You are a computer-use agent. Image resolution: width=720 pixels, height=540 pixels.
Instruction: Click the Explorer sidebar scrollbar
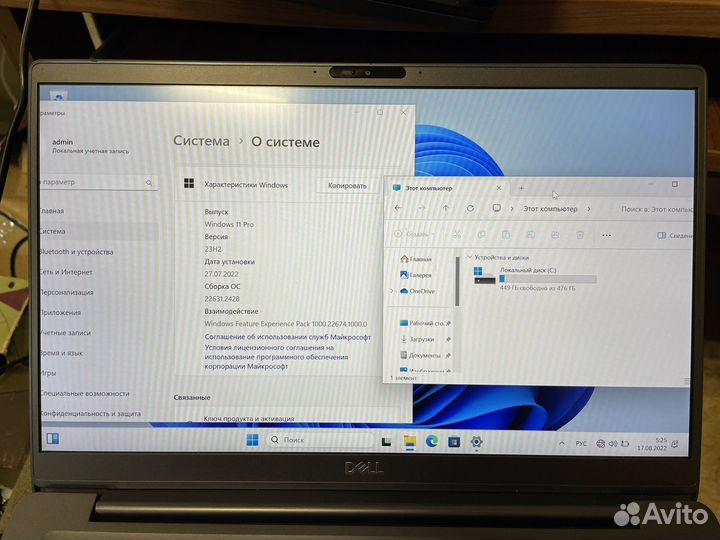(x=457, y=281)
